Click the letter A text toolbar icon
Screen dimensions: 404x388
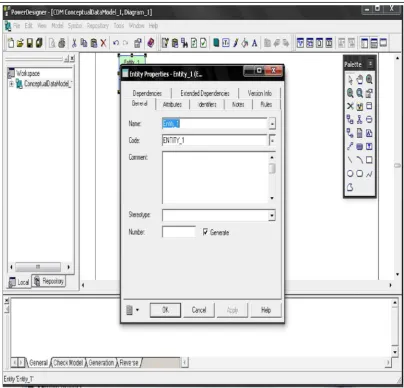click(x=255, y=43)
